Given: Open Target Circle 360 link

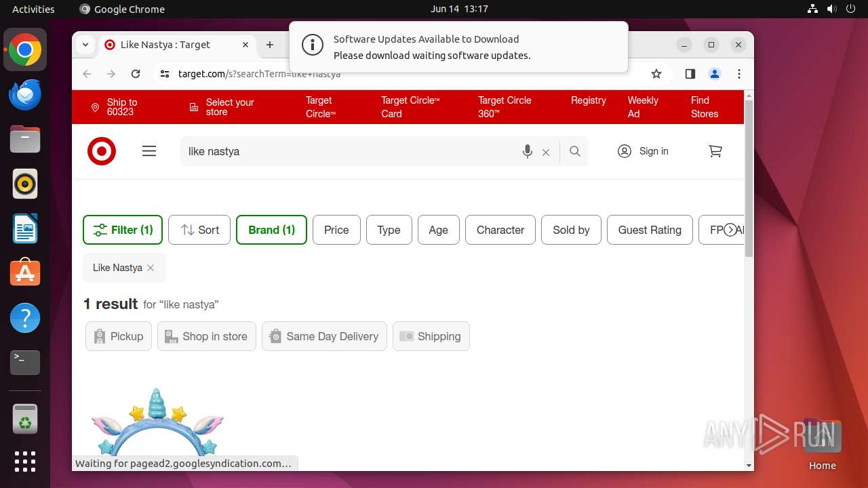Looking at the screenshot, I should tap(505, 107).
